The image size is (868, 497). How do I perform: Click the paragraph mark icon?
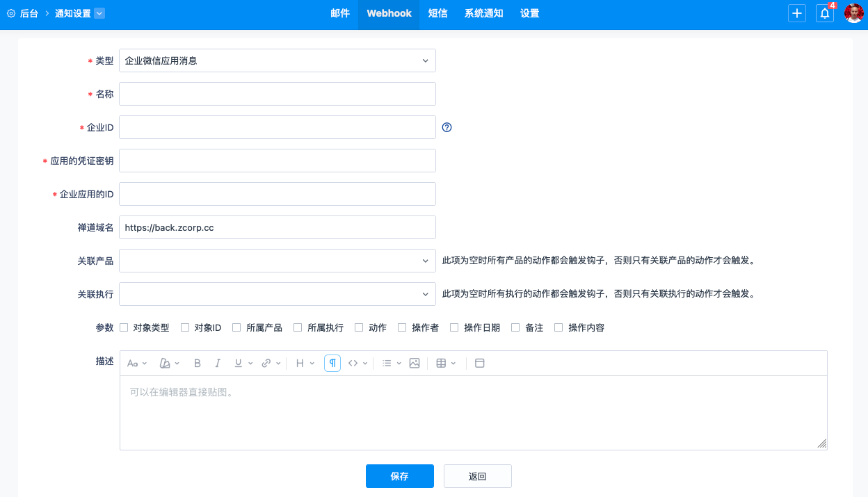332,363
